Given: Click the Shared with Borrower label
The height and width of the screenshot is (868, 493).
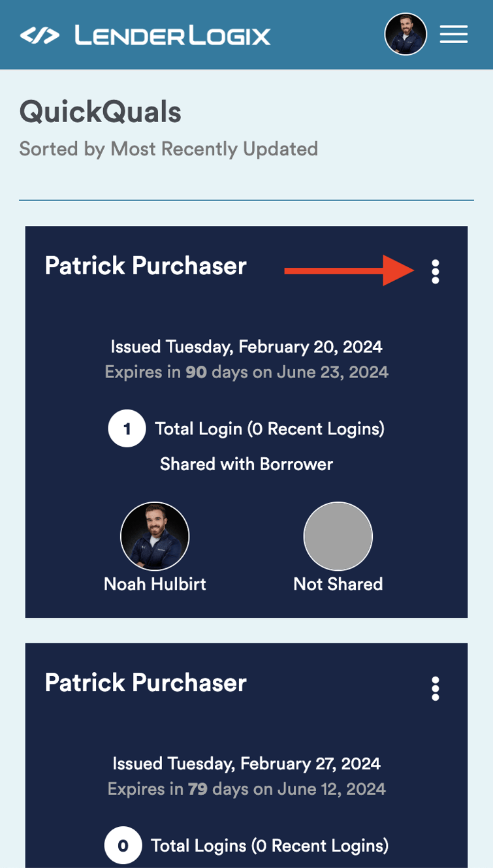Looking at the screenshot, I should tap(246, 464).
